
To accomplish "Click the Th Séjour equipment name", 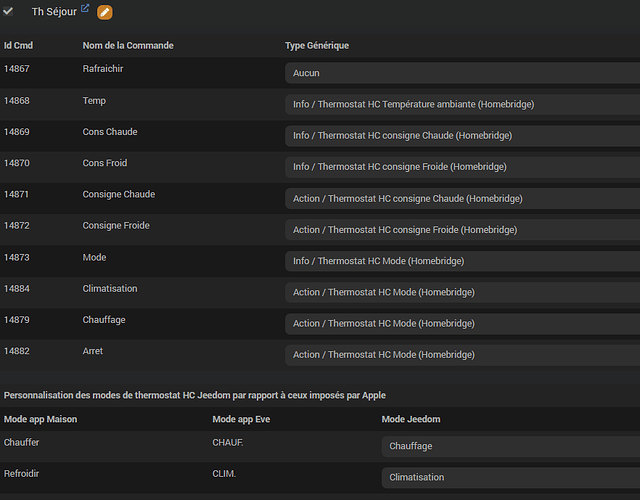I will (x=54, y=12).
